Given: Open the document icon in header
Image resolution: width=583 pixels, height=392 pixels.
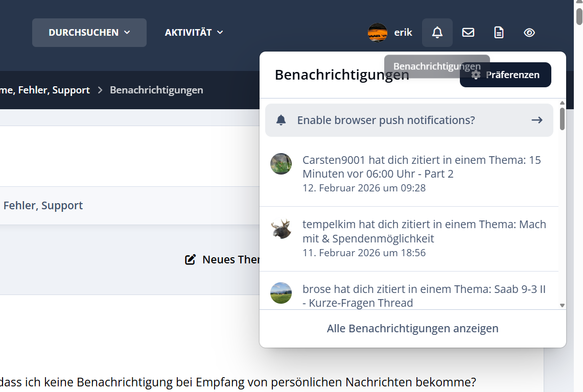Looking at the screenshot, I should pyautogui.click(x=499, y=33).
